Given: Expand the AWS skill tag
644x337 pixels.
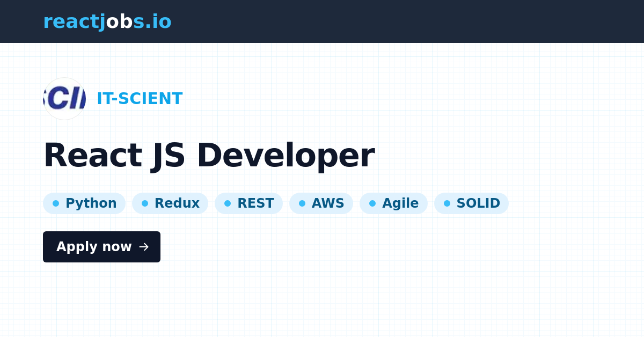Looking at the screenshot, I should (x=321, y=203).
